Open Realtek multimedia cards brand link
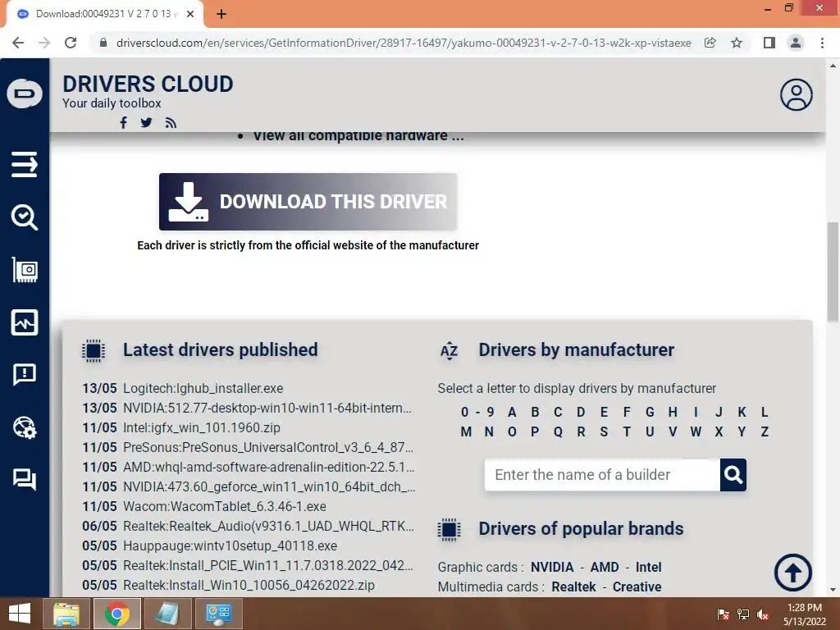 573,587
